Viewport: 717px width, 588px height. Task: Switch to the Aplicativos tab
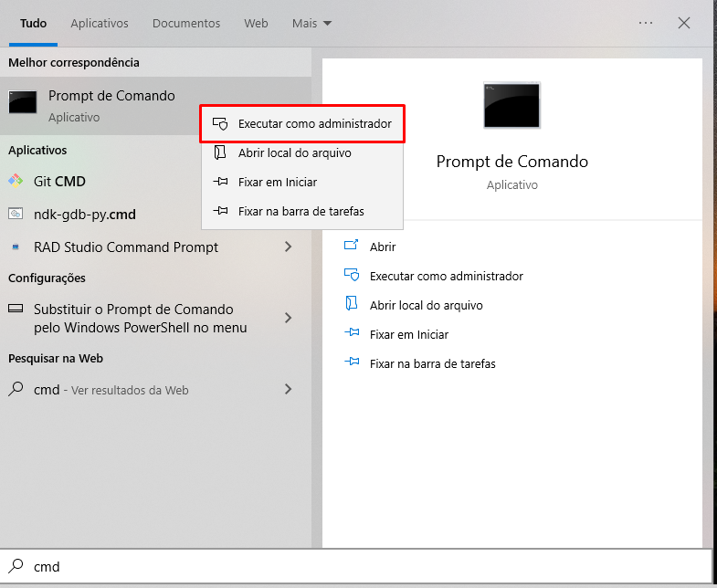100,24
